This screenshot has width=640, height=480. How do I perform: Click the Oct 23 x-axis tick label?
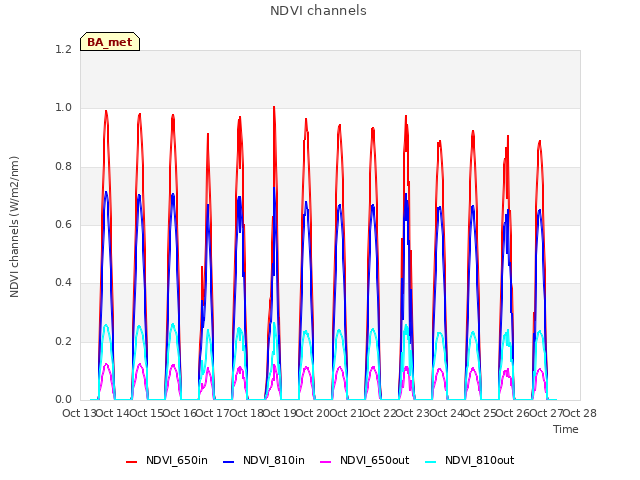413,413
